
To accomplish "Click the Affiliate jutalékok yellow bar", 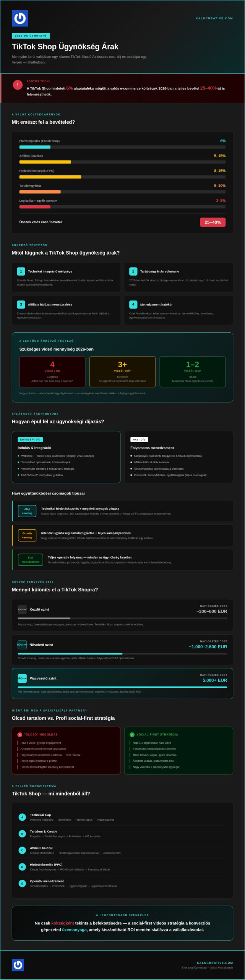I will (45, 162).
